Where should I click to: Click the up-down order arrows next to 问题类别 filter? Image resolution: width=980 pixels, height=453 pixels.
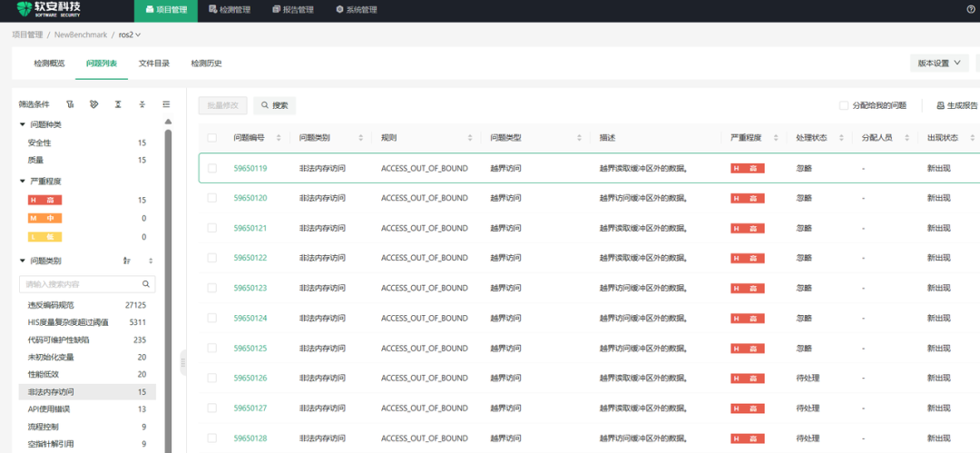click(150, 261)
